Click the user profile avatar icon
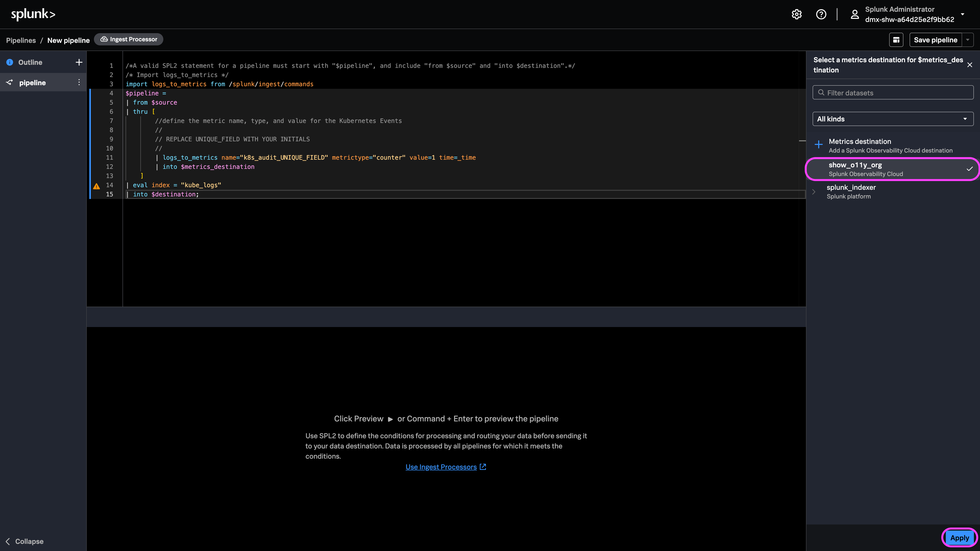980x551 pixels. coord(854,15)
